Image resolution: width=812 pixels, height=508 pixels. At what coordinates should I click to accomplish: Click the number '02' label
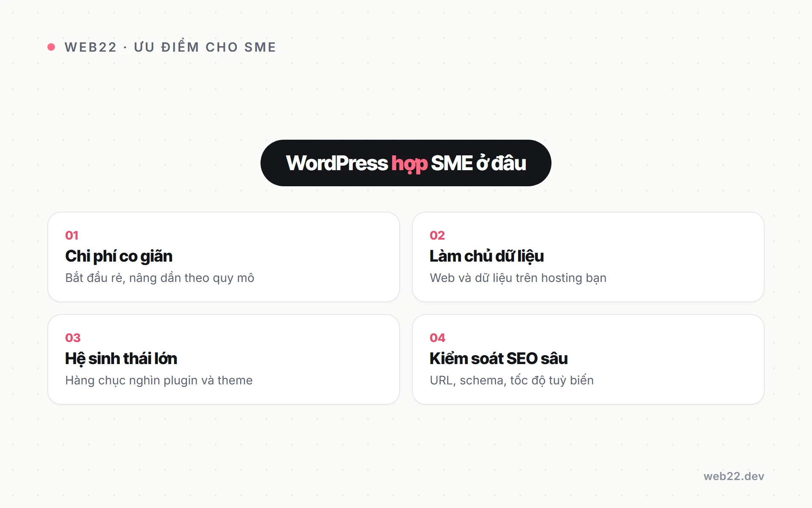[x=437, y=235]
